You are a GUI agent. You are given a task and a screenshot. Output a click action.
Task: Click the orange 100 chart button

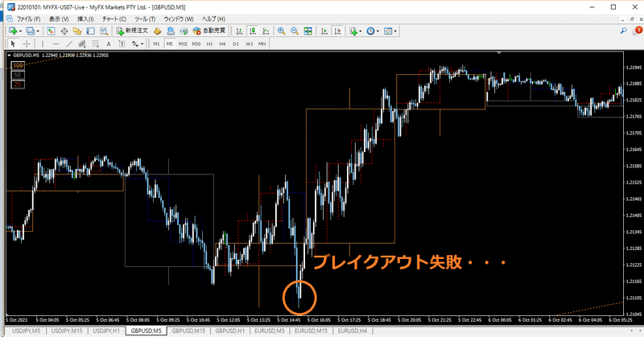[x=18, y=65]
